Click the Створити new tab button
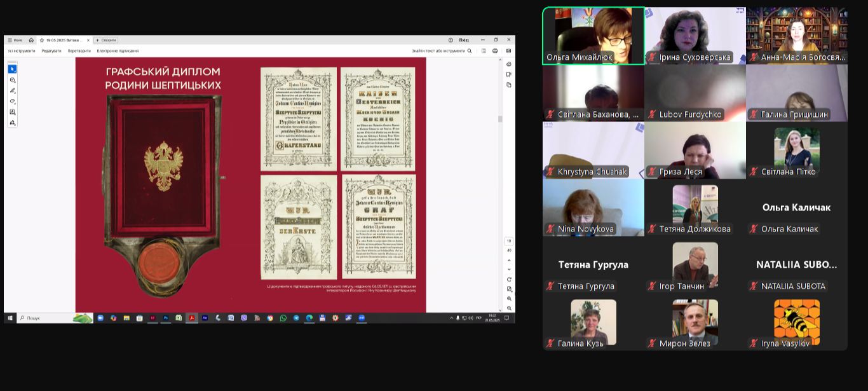 click(106, 40)
